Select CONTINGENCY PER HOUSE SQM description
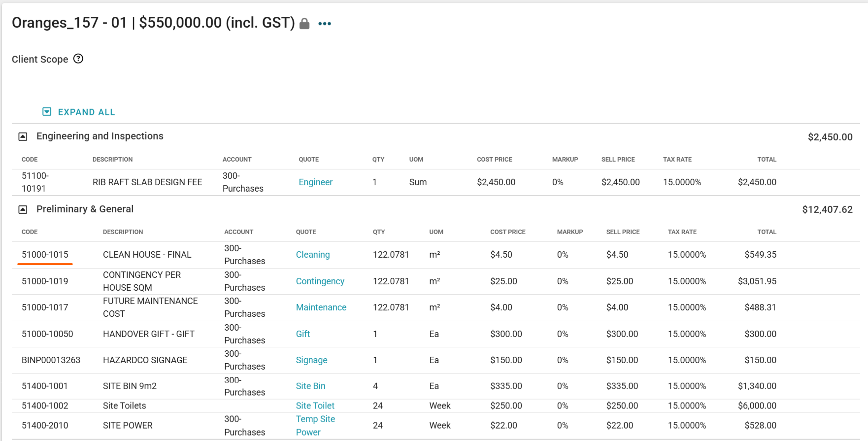868x441 pixels. tap(142, 281)
